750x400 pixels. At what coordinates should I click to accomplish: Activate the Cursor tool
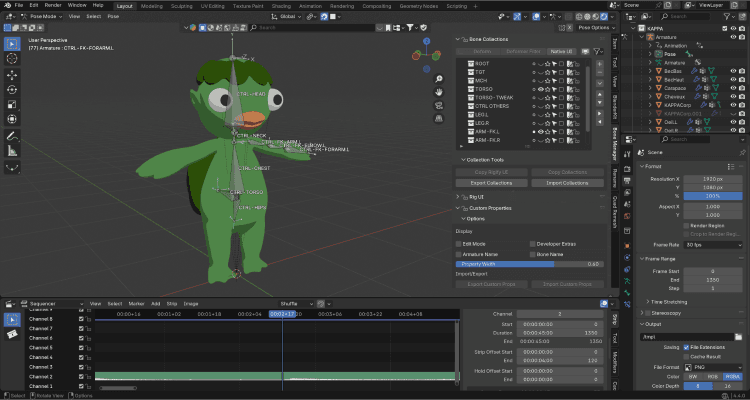12,57
